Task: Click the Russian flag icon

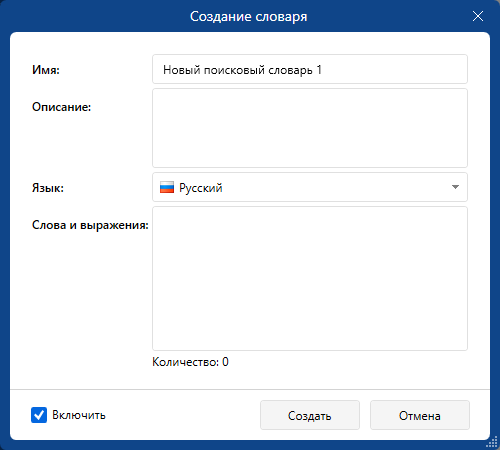Action: [167, 187]
